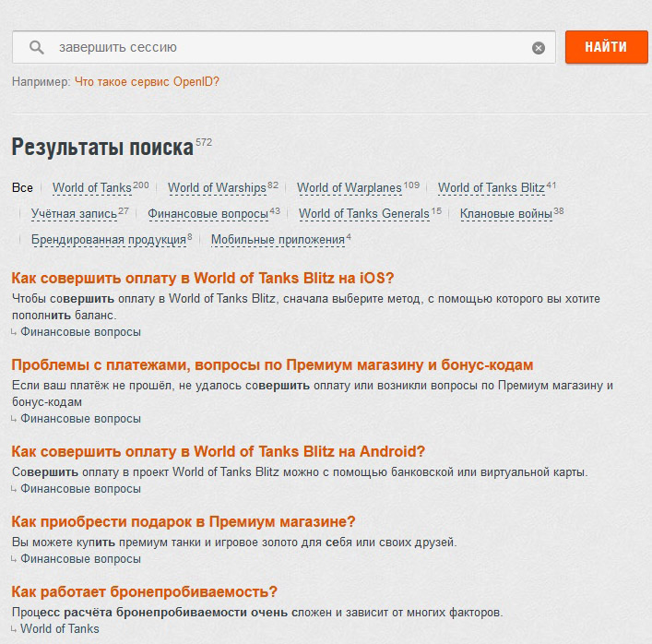Clear the search text with the X icon

(539, 48)
